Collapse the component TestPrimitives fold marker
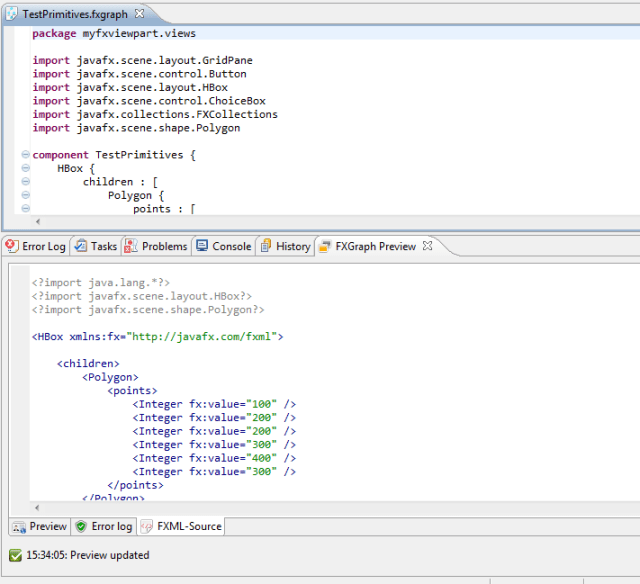Image resolution: width=640 pixels, height=584 pixels. pos(25,155)
